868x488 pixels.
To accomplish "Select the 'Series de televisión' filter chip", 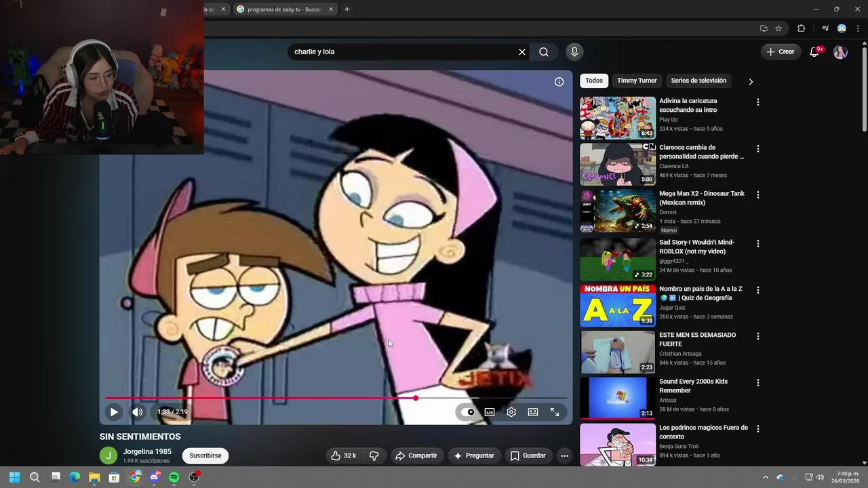I will click(698, 81).
